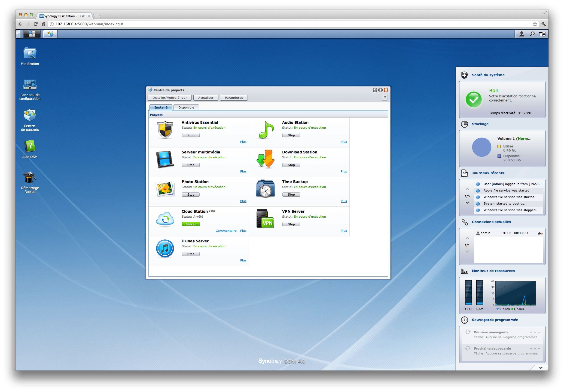Open Panneau de configuration icon
Screen dimensions: 564x392
point(30,85)
